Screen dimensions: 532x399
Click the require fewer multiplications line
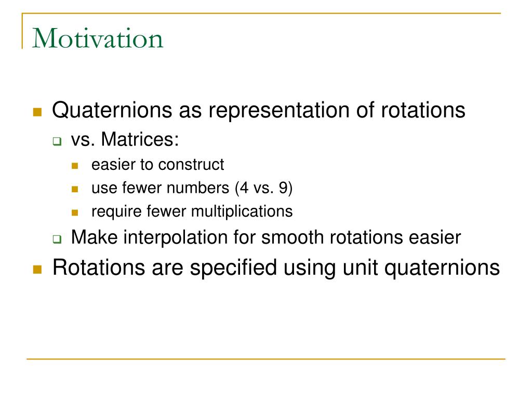(x=192, y=211)
